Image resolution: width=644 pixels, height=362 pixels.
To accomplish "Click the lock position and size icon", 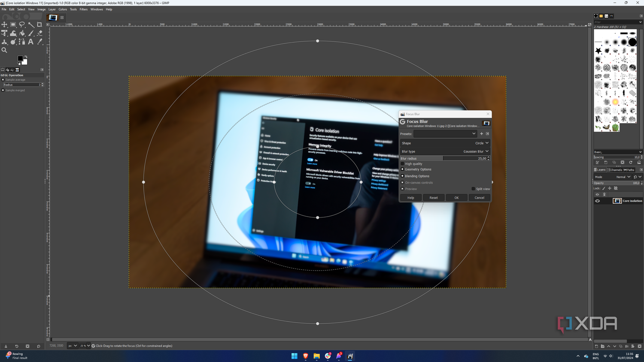I will click(x=610, y=188).
